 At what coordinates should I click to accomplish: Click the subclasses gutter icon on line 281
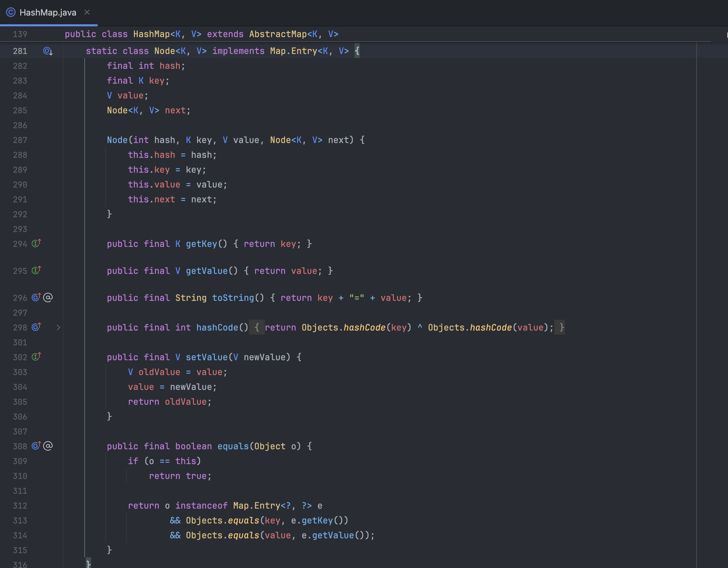pos(48,51)
